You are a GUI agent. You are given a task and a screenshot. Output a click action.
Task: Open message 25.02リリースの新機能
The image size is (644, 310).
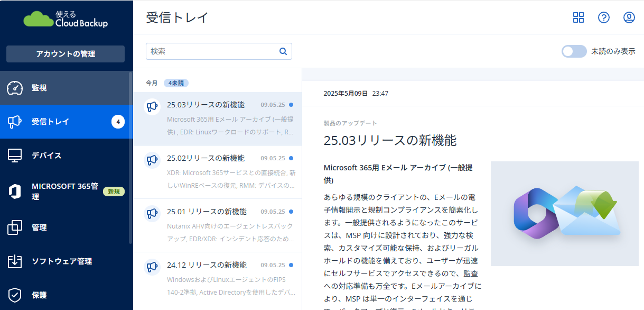218,172
